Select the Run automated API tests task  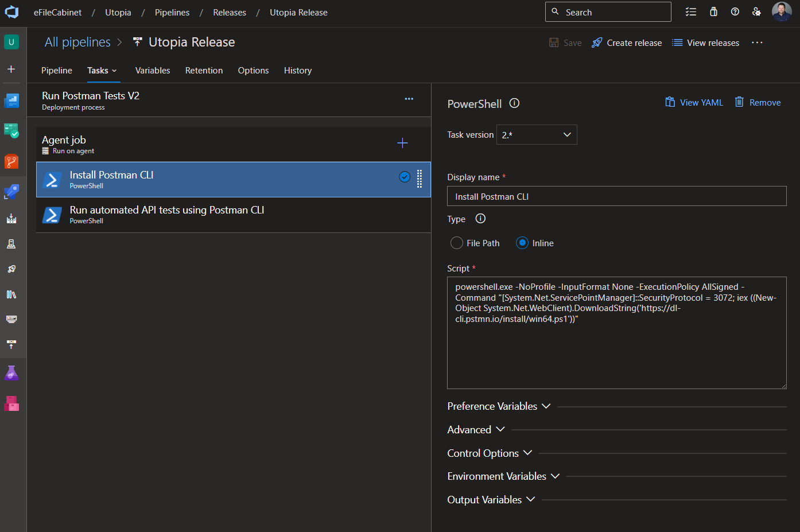tap(234, 215)
